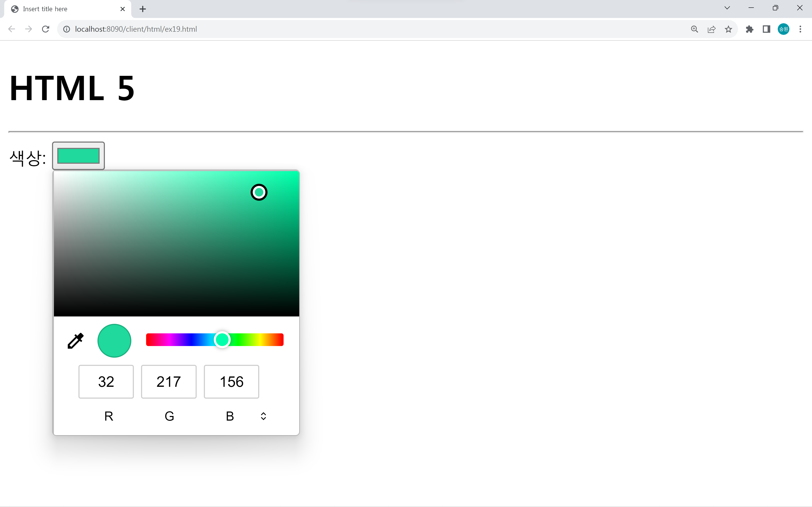Open the zoom magnifier icon in address bar
Viewport: 812px width, 507px height.
(x=694, y=29)
